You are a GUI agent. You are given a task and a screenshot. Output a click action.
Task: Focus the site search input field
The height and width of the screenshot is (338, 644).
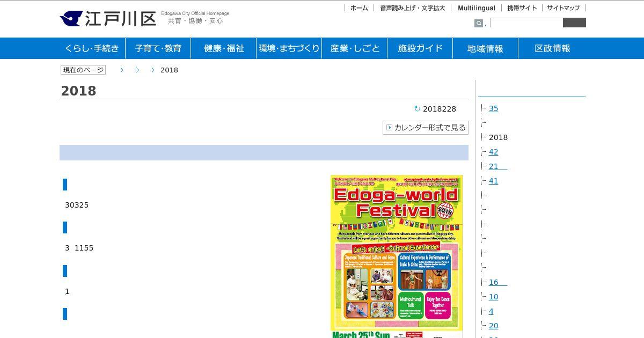pos(526,23)
